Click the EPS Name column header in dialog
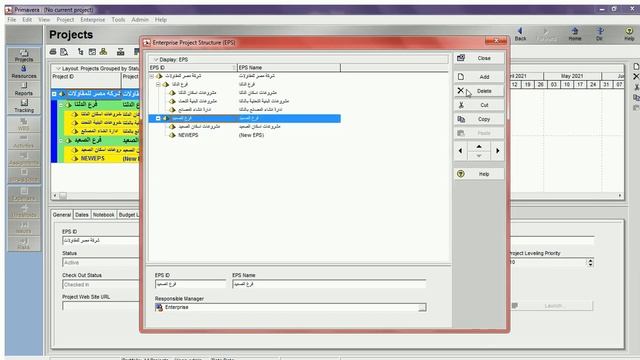640x360 pixels. coord(289,67)
